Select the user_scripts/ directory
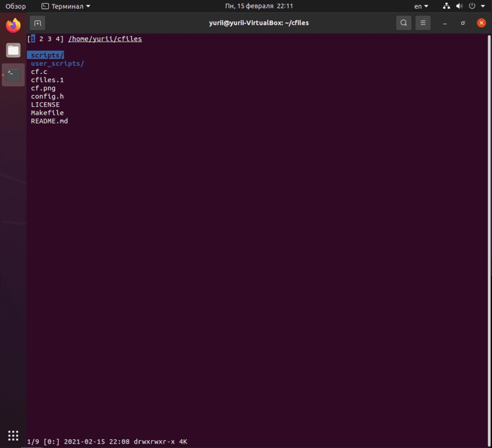This screenshot has height=448, width=492. point(57,63)
